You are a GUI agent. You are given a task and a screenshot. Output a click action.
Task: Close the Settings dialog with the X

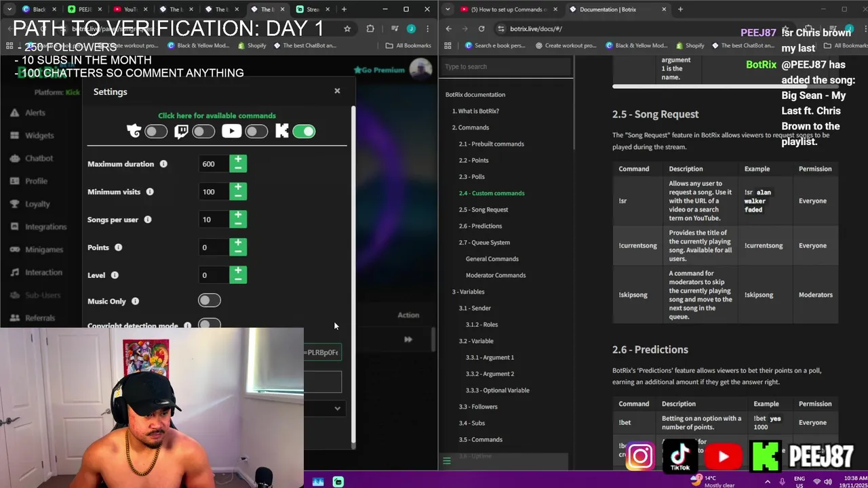click(337, 91)
